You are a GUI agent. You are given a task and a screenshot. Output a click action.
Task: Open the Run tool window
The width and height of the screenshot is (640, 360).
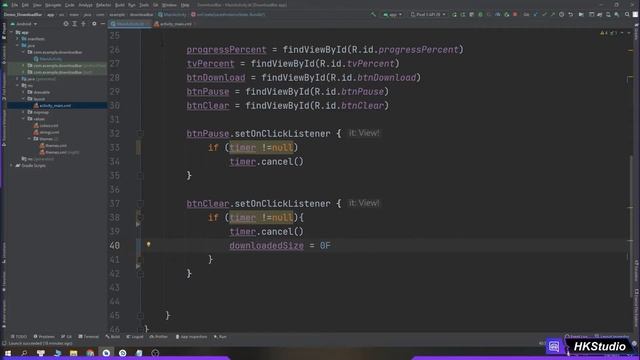point(220,337)
